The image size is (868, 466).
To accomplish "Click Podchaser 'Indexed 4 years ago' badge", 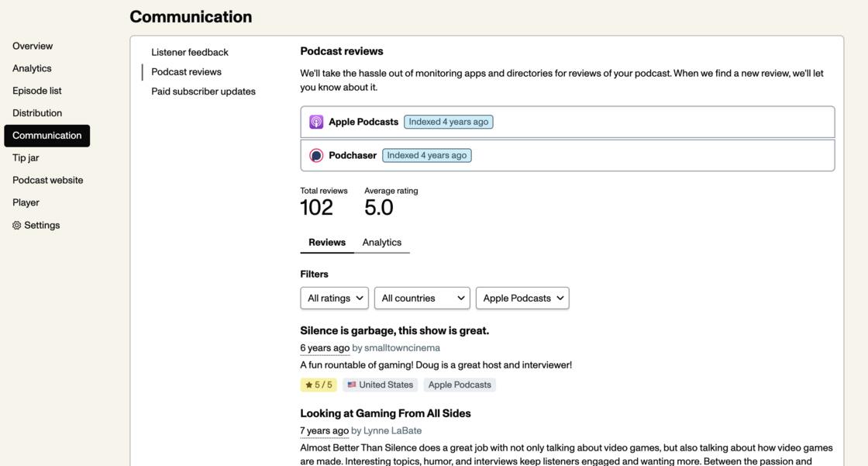I will tap(427, 156).
